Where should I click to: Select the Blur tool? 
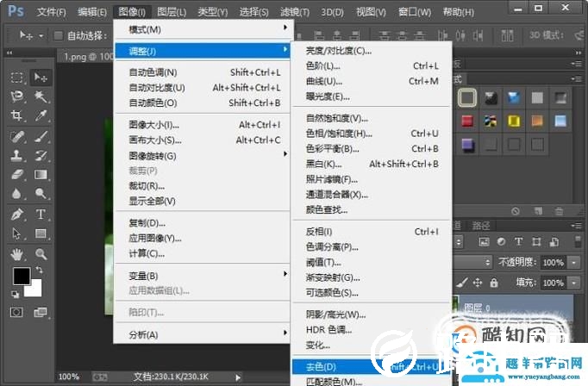pyautogui.click(x=17, y=194)
